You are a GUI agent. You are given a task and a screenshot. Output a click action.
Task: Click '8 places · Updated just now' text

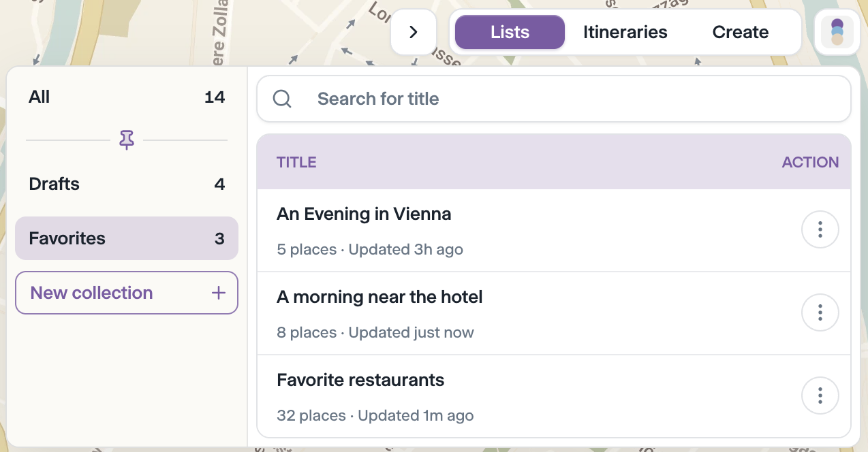(x=375, y=333)
